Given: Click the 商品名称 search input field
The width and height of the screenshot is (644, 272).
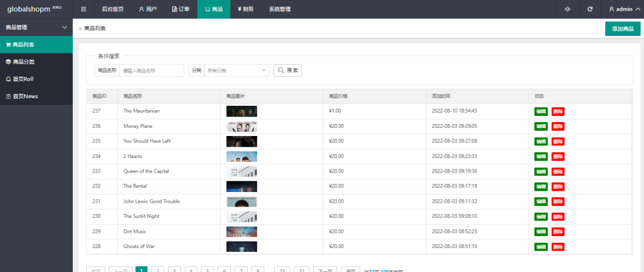Looking at the screenshot, I should [x=152, y=71].
